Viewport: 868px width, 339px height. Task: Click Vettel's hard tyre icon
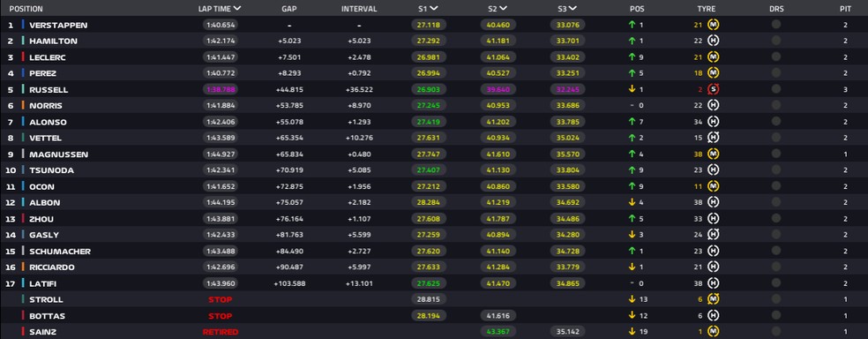[x=714, y=138]
